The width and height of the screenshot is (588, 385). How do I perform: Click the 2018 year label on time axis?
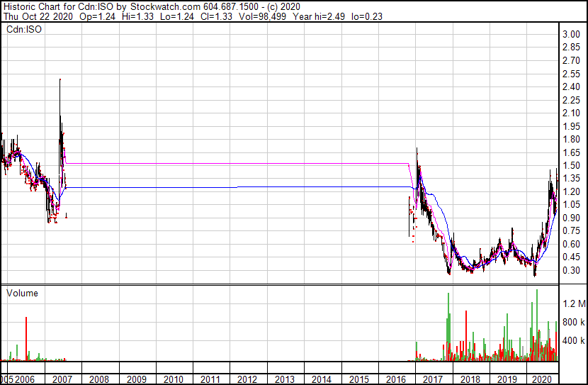(x=470, y=379)
